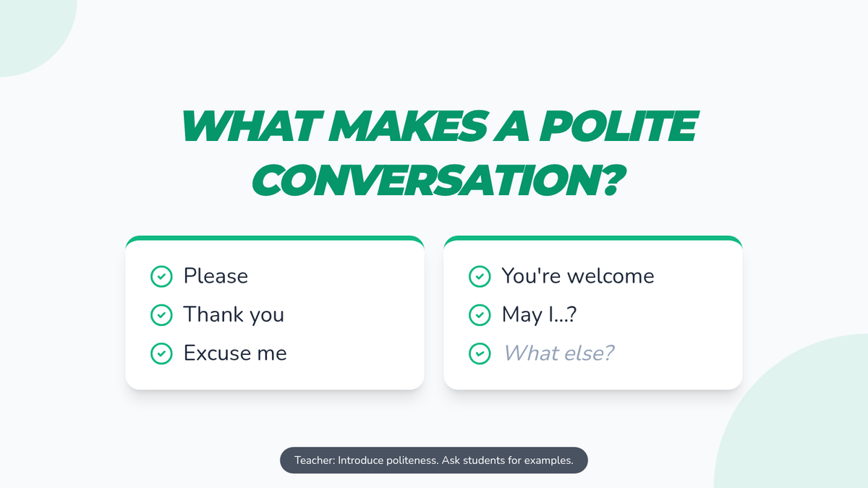Click the word "POLITE" in the title

tap(618, 128)
